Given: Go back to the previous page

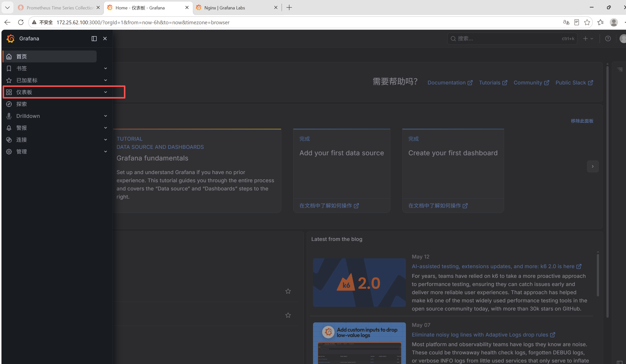Looking at the screenshot, I should point(7,22).
